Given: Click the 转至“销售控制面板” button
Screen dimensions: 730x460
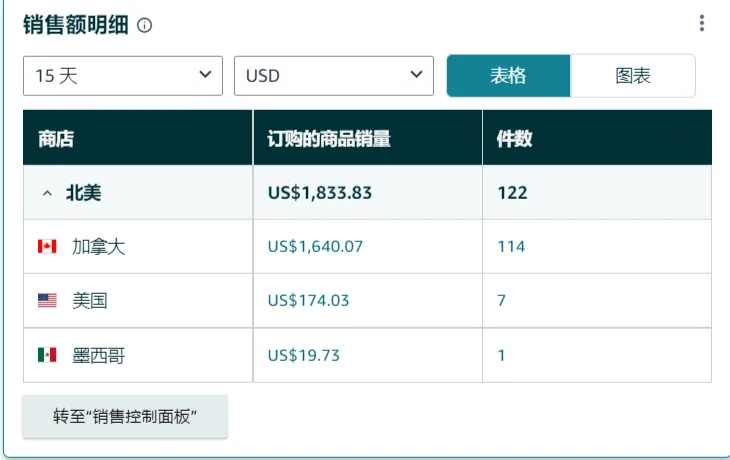Looking at the screenshot, I should [x=125, y=416].
